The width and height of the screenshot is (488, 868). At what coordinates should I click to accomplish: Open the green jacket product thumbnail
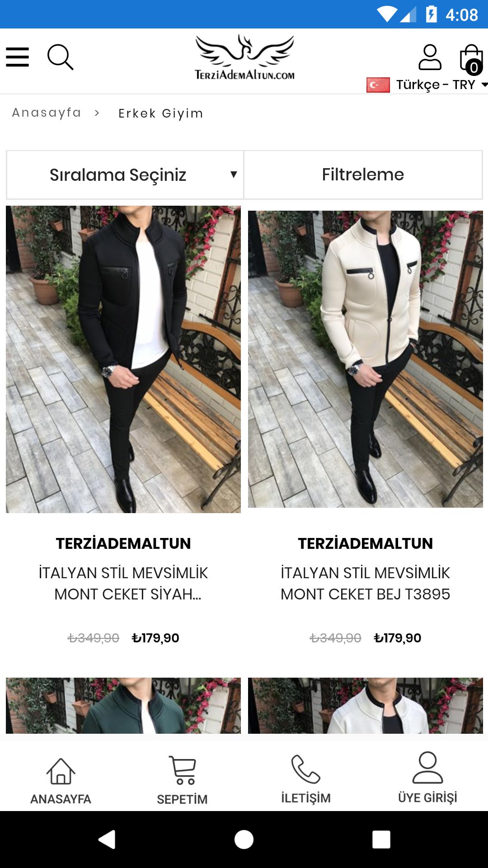pyautogui.click(x=123, y=705)
